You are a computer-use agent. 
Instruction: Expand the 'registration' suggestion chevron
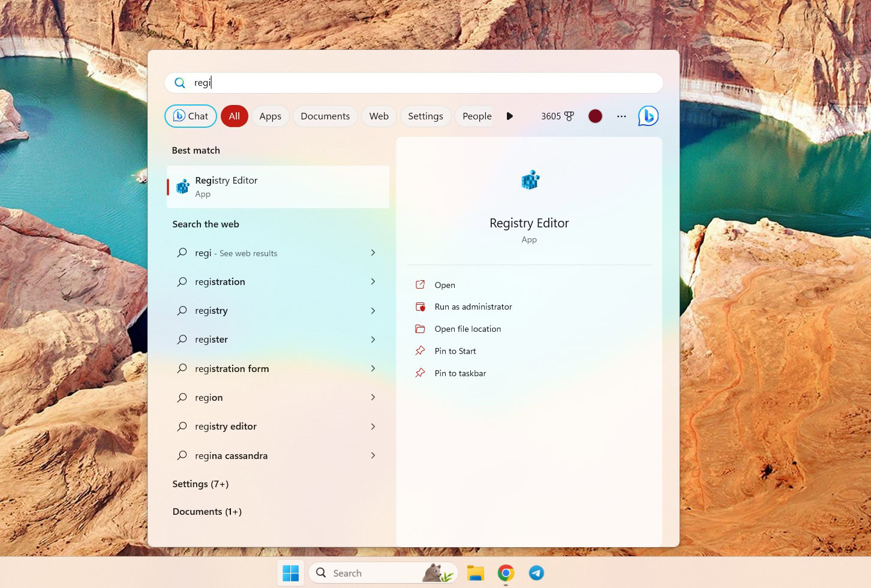tap(373, 281)
